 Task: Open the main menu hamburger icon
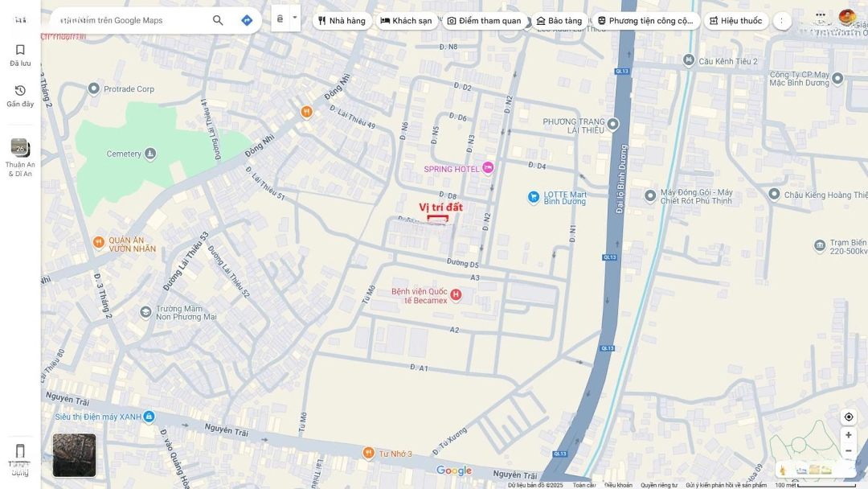pyautogui.click(x=20, y=20)
